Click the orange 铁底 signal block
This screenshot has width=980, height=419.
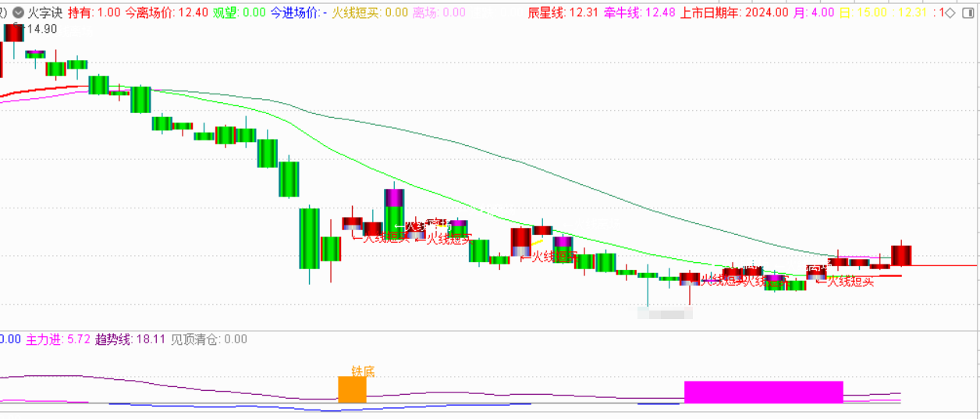click(351, 390)
